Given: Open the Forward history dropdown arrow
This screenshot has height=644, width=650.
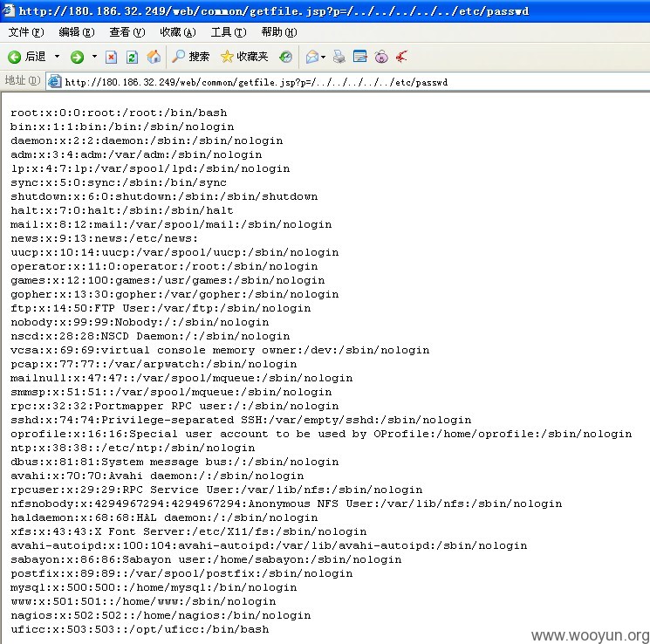Looking at the screenshot, I should click(94, 57).
